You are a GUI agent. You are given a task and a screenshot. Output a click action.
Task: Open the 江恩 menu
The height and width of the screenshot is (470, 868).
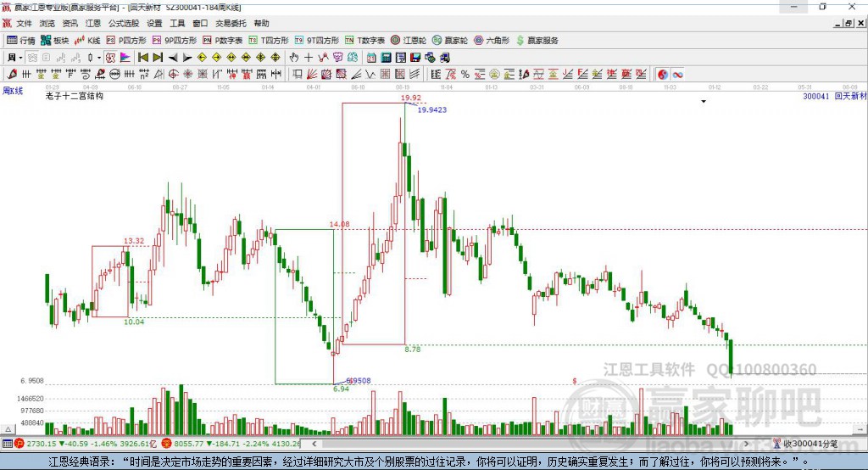tap(93, 23)
